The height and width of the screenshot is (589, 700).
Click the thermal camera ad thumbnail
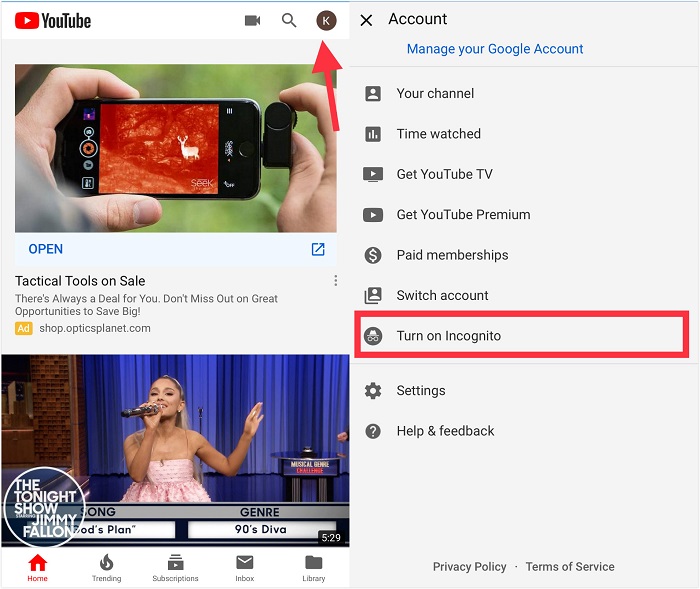(x=175, y=148)
